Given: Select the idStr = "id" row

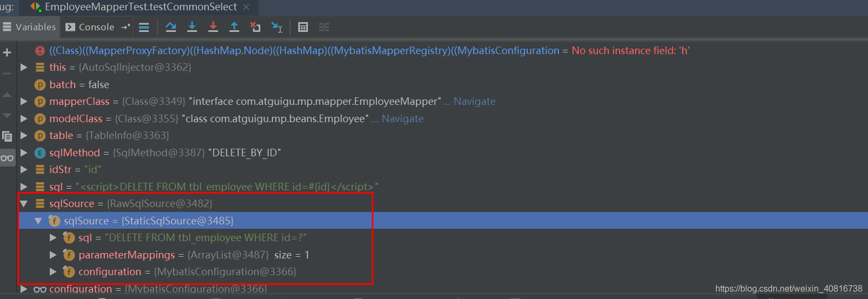Looking at the screenshot, I should [443, 169].
